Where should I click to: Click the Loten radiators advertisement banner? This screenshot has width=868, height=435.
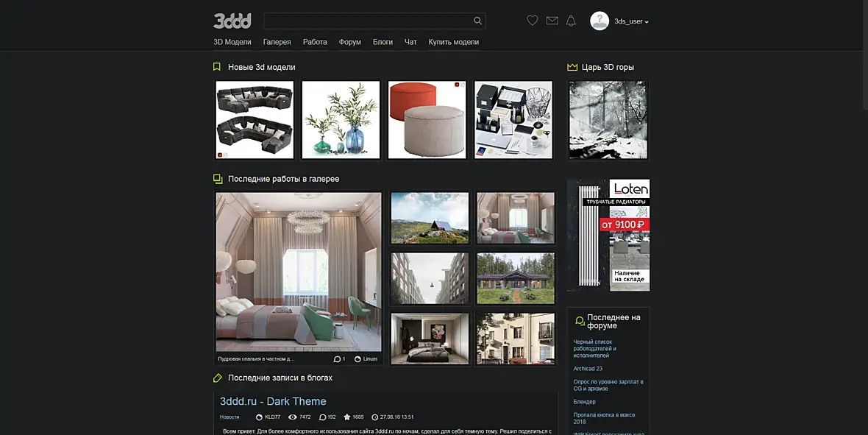click(x=608, y=235)
